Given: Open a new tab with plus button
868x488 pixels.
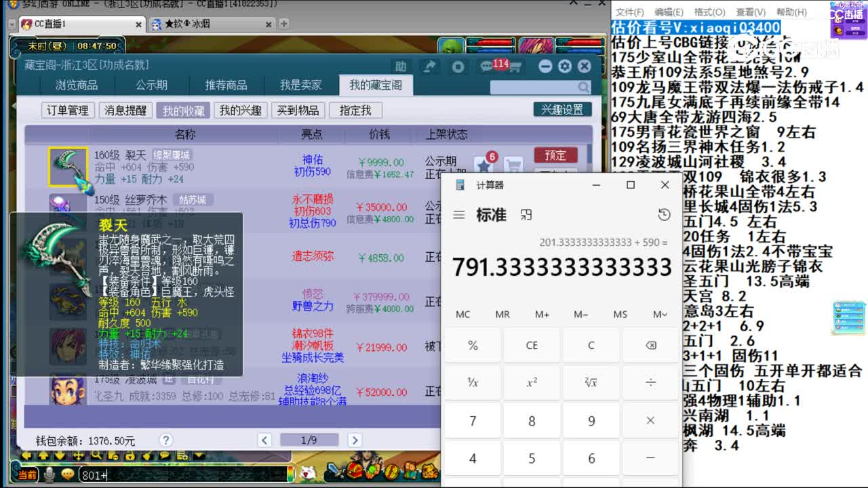Looking at the screenshot, I should point(284,24).
